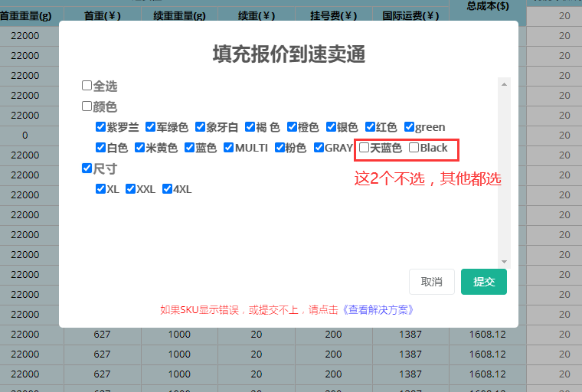Uncheck the 褐色 color checkbox
This screenshot has width=582, height=392.
point(250,127)
